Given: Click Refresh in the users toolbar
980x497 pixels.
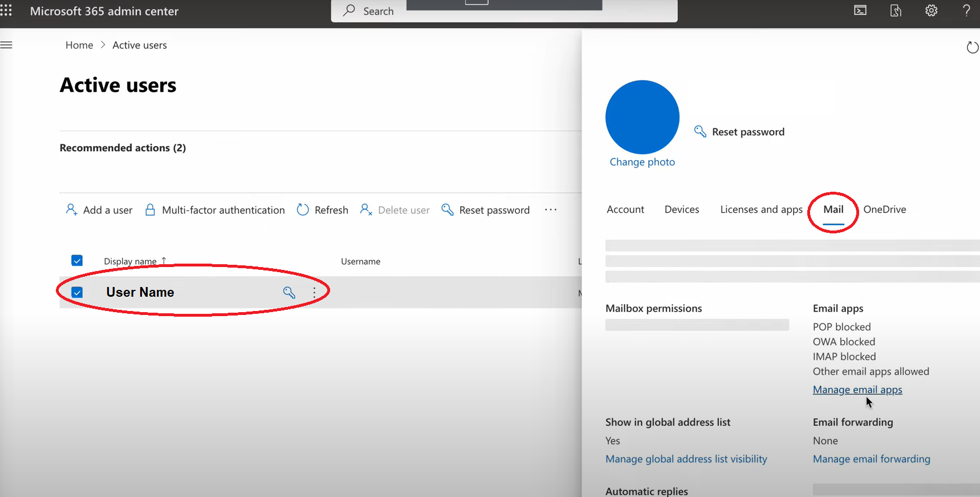Looking at the screenshot, I should 323,210.
